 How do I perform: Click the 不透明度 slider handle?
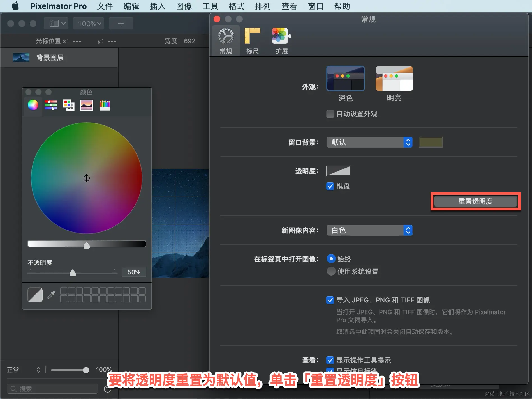[x=73, y=272]
